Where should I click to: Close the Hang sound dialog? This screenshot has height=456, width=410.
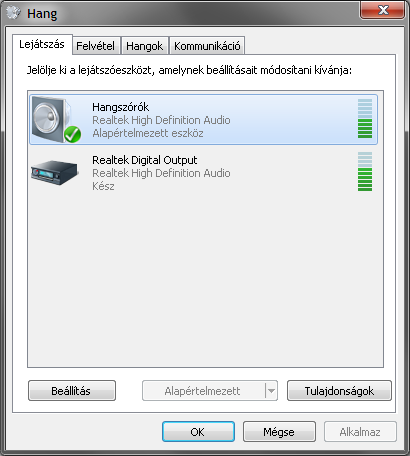[383, 10]
